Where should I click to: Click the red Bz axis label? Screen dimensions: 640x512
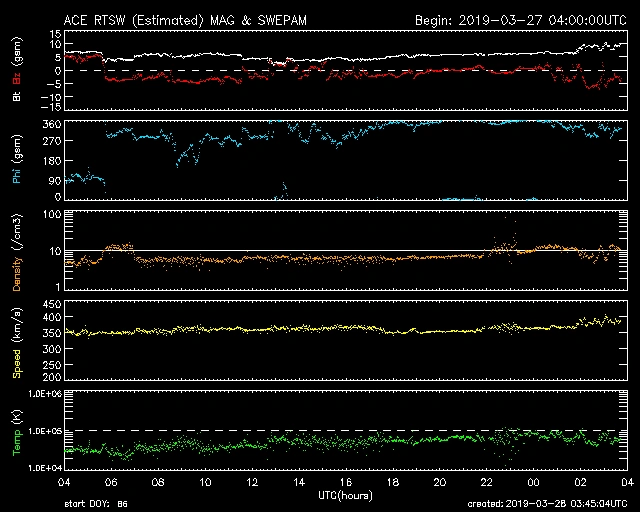coord(16,78)
